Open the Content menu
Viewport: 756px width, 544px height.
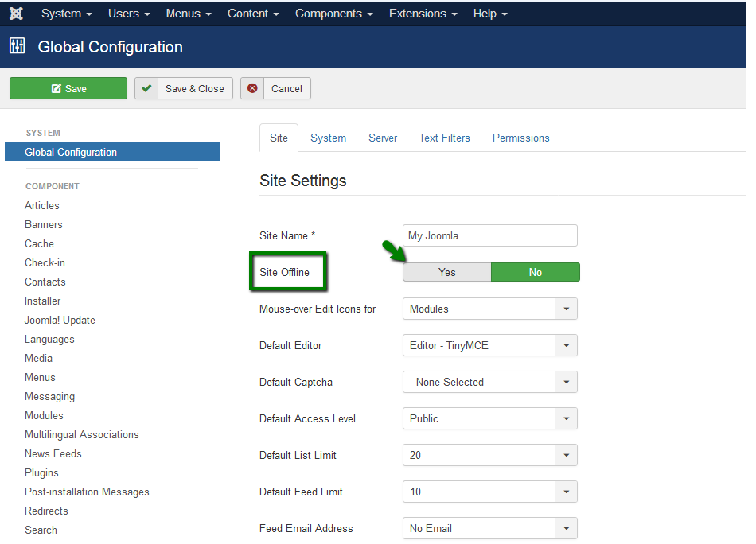coord(253,14)
